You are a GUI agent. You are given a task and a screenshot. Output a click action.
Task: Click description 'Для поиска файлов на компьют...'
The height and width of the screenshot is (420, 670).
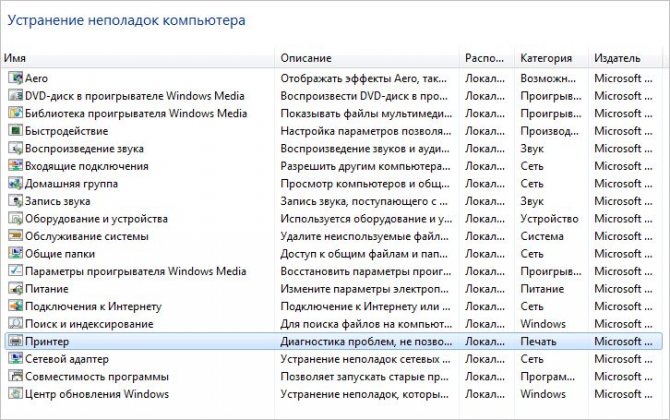point(366,324)
